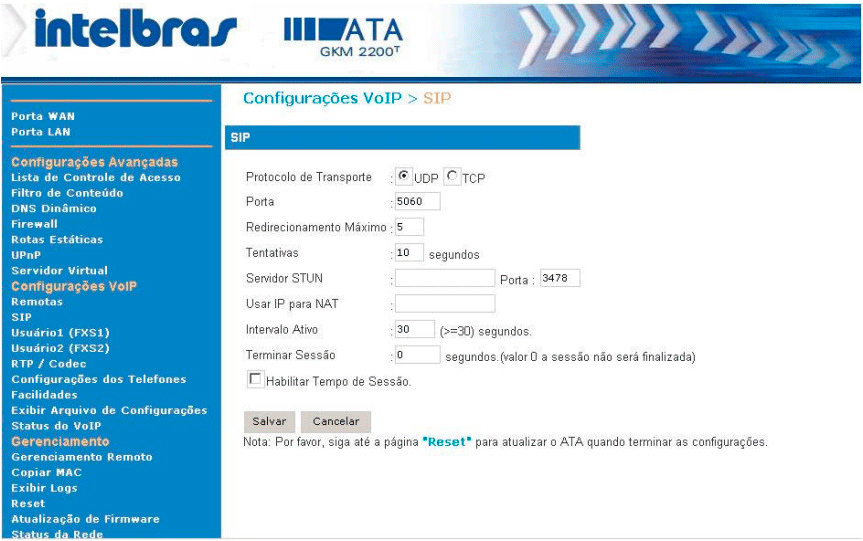Click the Cancelar button
This screenshot has width=863, height=541.
coord(336,422)
